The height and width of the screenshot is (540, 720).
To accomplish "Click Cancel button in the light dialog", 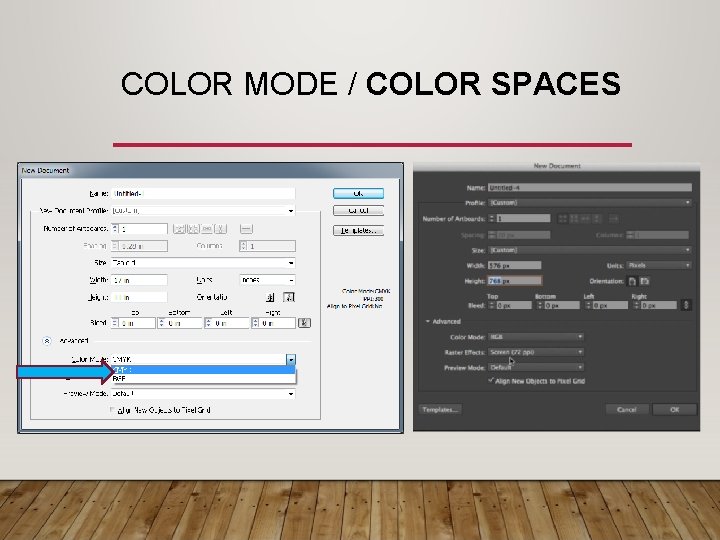I will tap(358, 211).
